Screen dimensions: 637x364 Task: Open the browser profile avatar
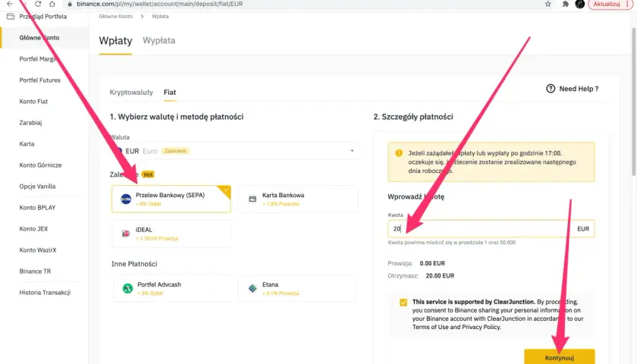pyautogui.click(x=580, y=4)
